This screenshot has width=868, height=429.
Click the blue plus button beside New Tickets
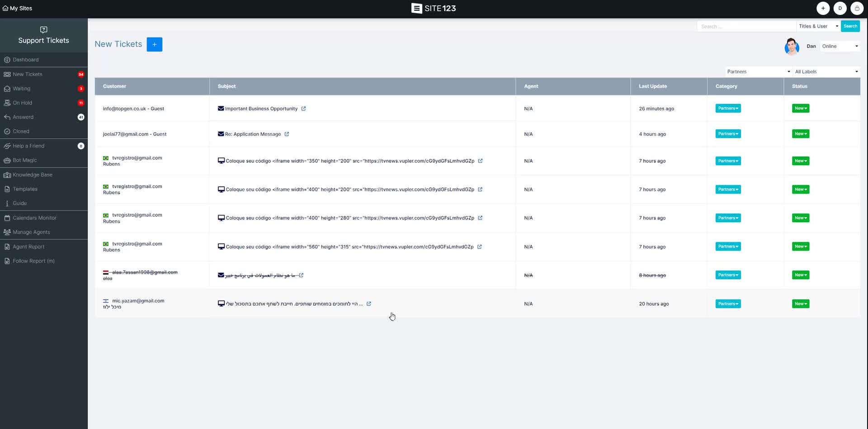coord(154,44)
